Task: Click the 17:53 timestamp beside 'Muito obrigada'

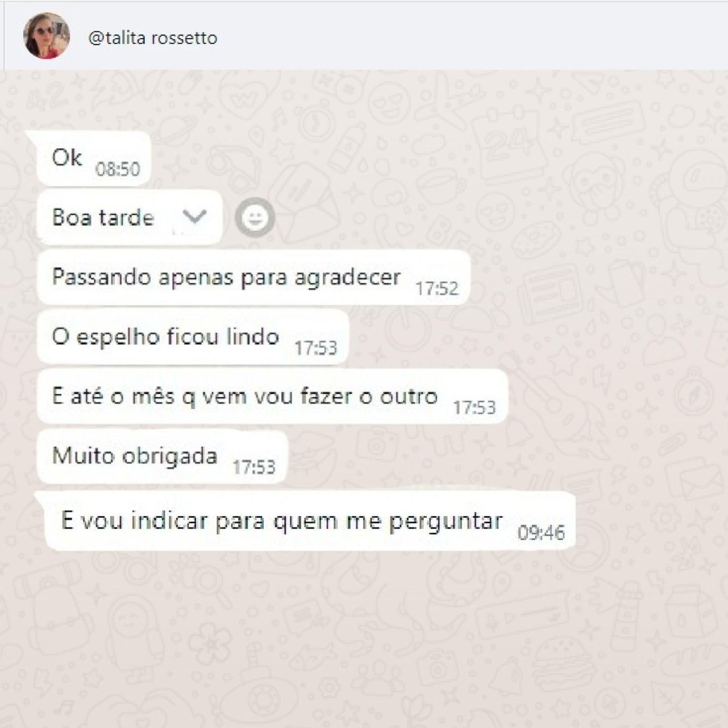Action: [x=254, y=467]
